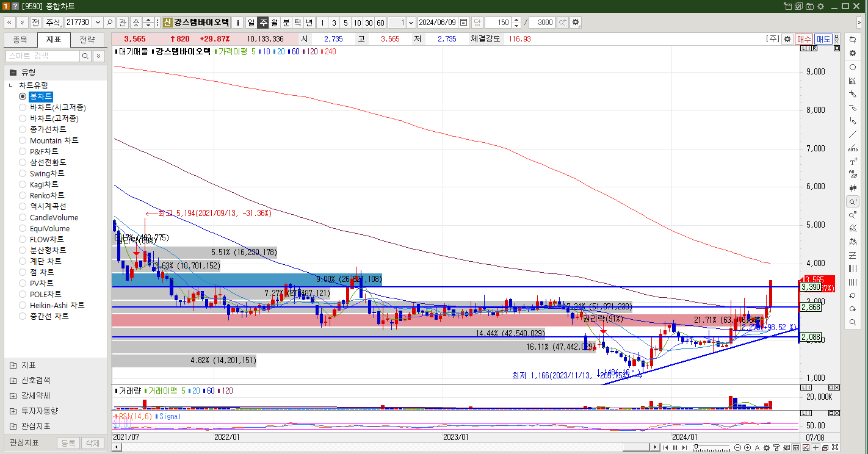Expand the 관심지표 tree section
868x454 pixels.
[x=13, y=426]
